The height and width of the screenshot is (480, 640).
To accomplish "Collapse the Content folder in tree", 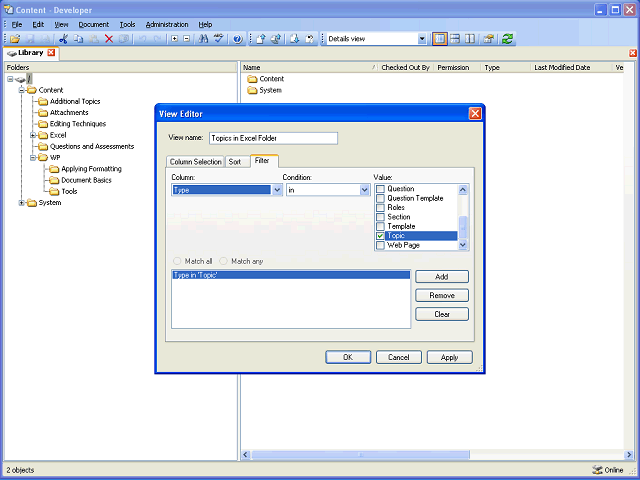I will point(22,90).
